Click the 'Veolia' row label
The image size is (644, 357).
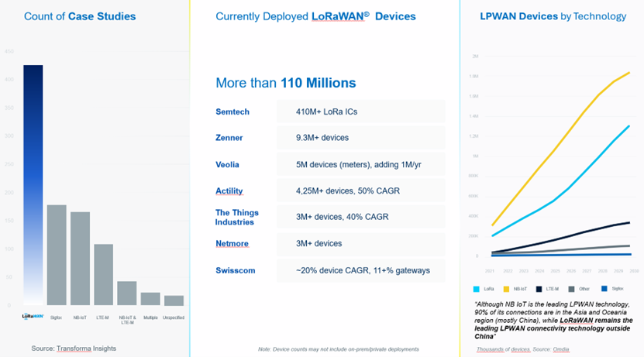pos(227,164)
